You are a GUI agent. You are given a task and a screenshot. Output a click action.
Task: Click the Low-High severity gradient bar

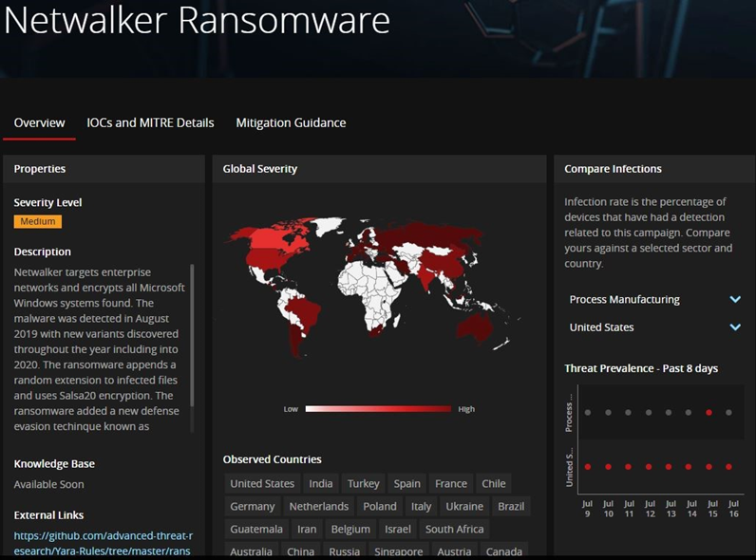tap(379, 409)
